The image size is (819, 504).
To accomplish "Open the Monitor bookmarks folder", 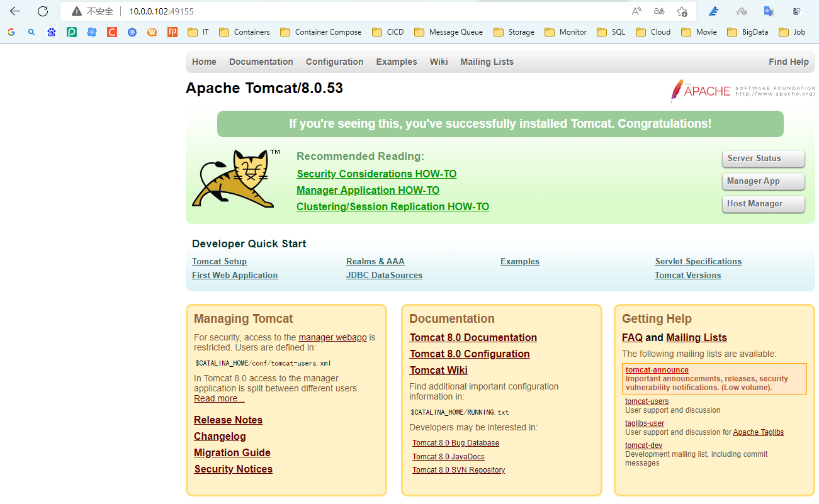I will point(566,32).
